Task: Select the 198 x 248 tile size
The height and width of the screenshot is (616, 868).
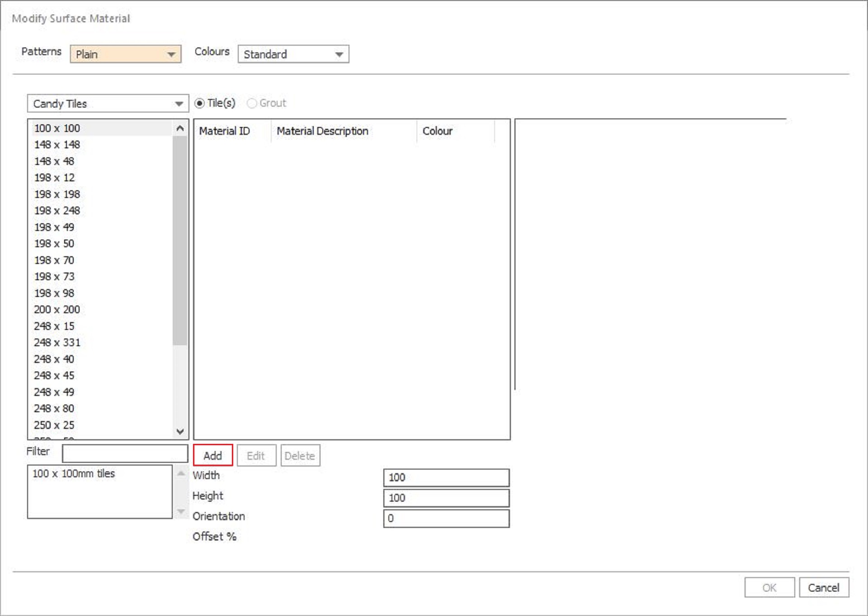Action: tap(101, 211)
